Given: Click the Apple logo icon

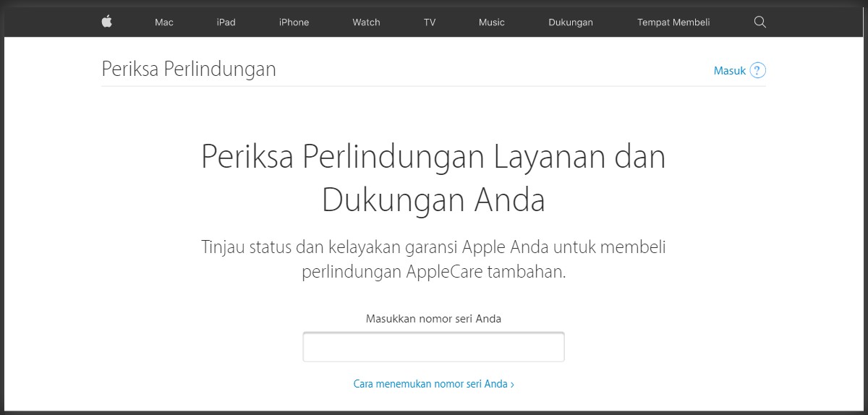Looking at the screenshot, I should pos(107,22).
